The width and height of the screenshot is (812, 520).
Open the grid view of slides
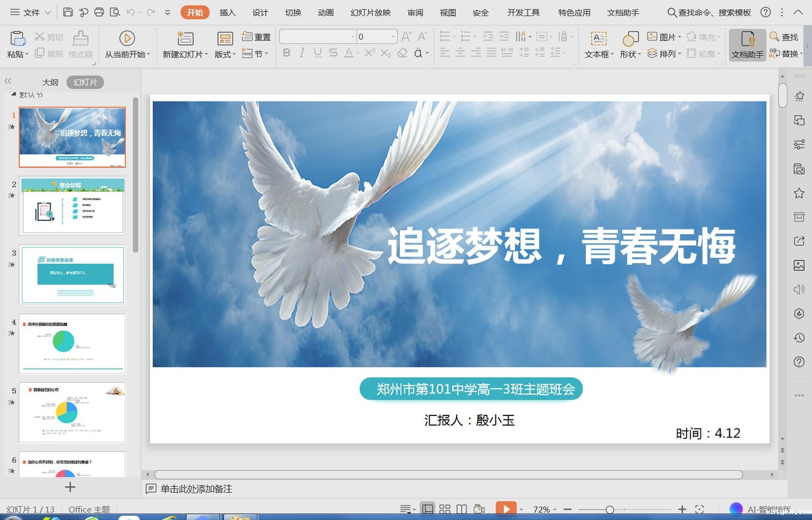[445, 508]
